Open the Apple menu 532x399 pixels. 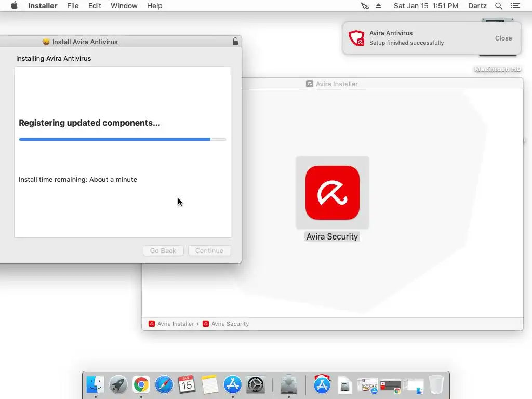click(14, 6)
